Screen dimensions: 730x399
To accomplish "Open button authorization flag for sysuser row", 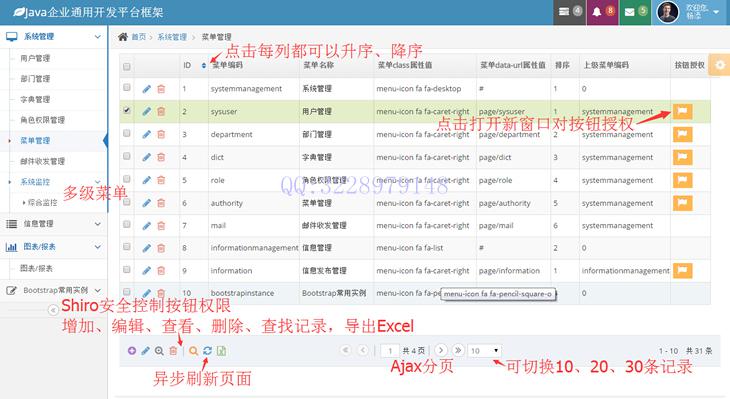I will tap(683, 111).
